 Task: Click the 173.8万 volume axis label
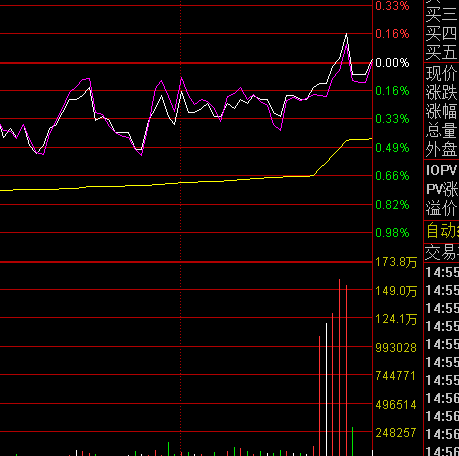coord(396,262)
